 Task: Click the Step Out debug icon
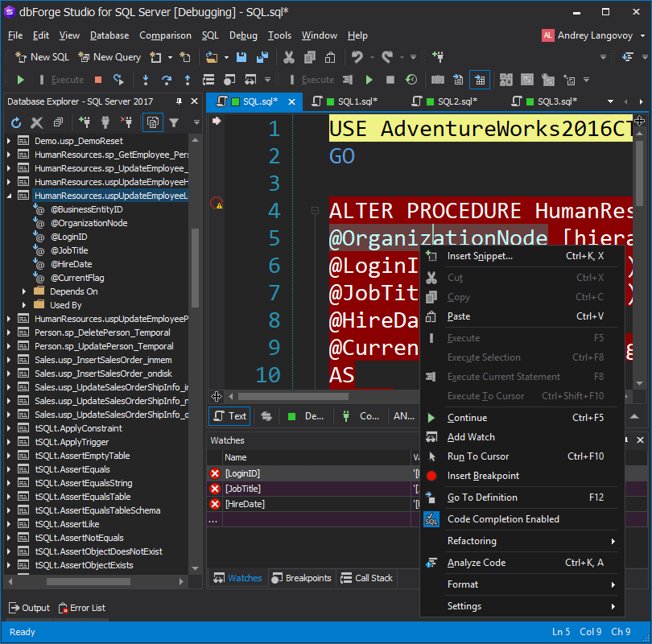[x=188, y=80]
